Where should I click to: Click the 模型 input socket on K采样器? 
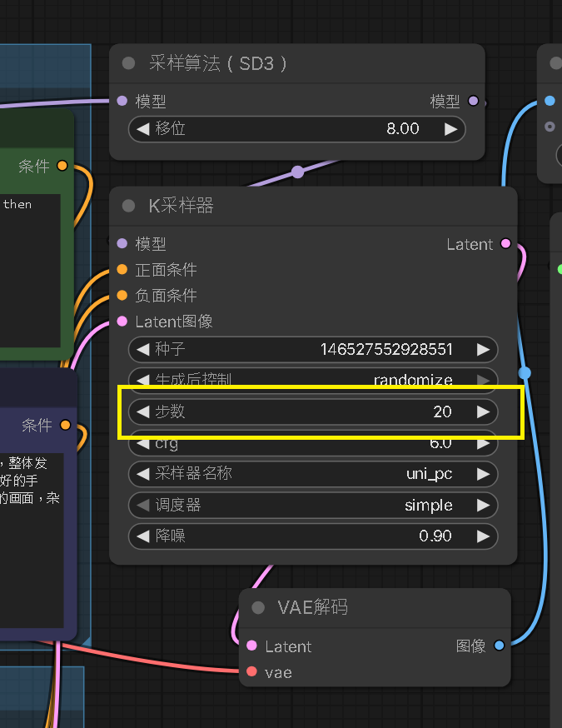(122, 243)
